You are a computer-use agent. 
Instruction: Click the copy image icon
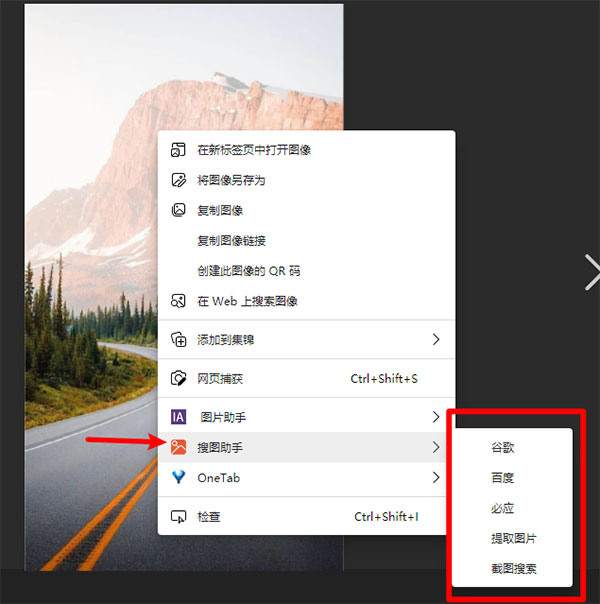178,210
